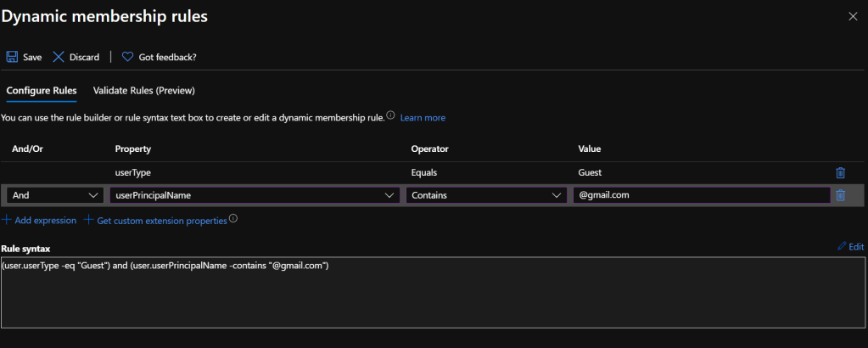Click in the @gmail.com value field
Viewport: 868px width, 348px height.
(701, 195)
